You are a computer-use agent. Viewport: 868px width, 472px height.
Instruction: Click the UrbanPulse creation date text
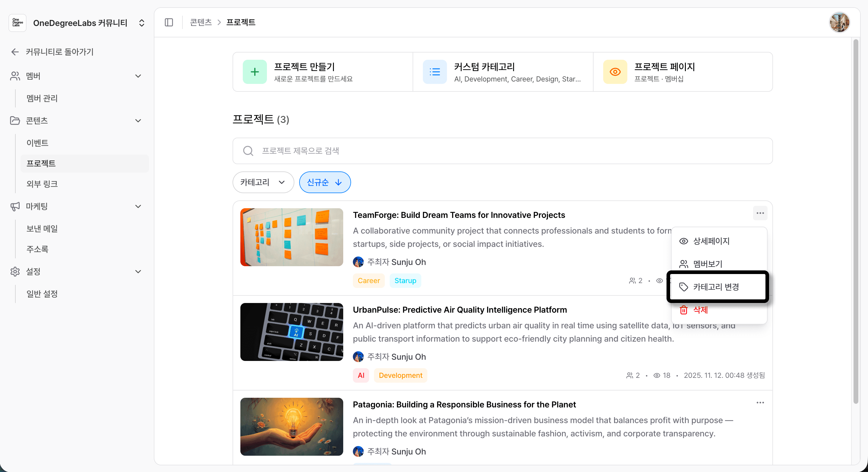point(724,375)
